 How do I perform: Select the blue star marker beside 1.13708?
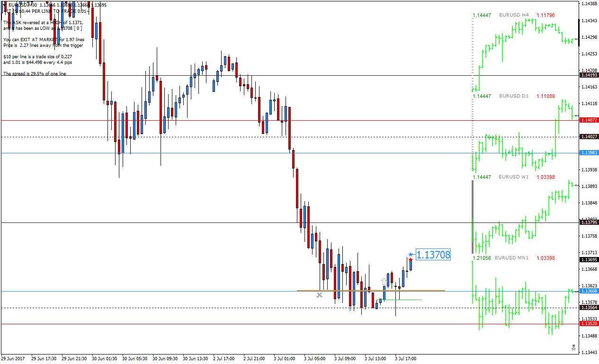tap(411, 255)
